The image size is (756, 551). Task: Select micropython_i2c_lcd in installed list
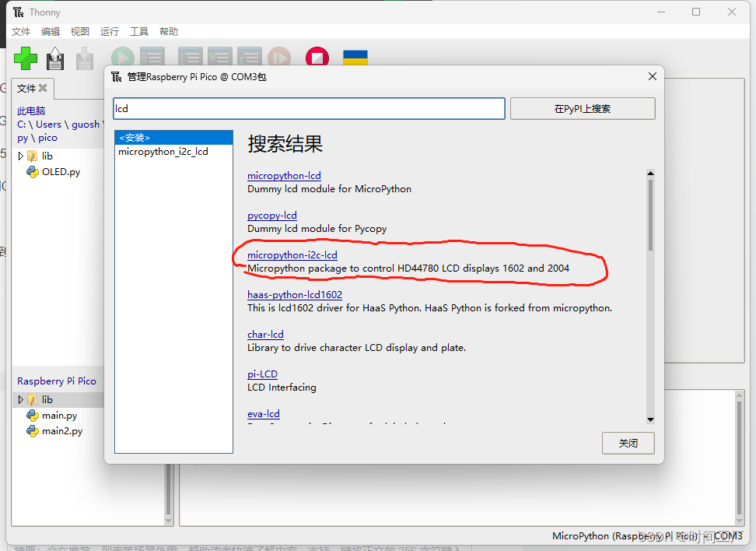(163, 152)
